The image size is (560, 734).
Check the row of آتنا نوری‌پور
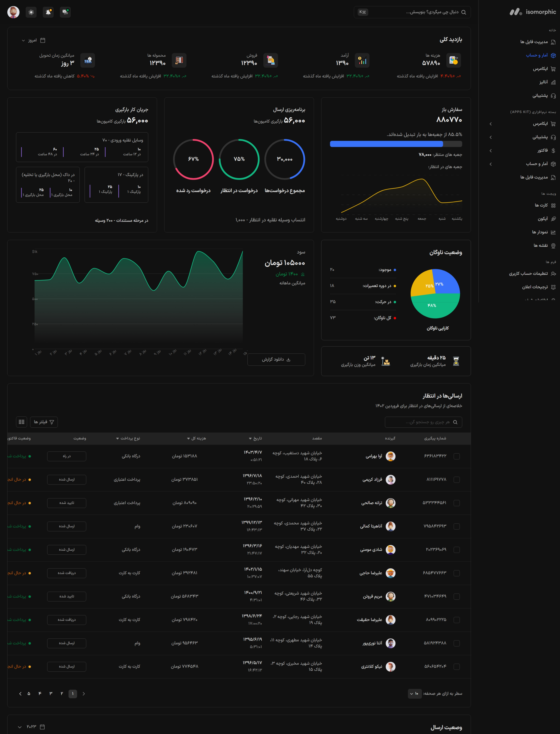[457, 643]
